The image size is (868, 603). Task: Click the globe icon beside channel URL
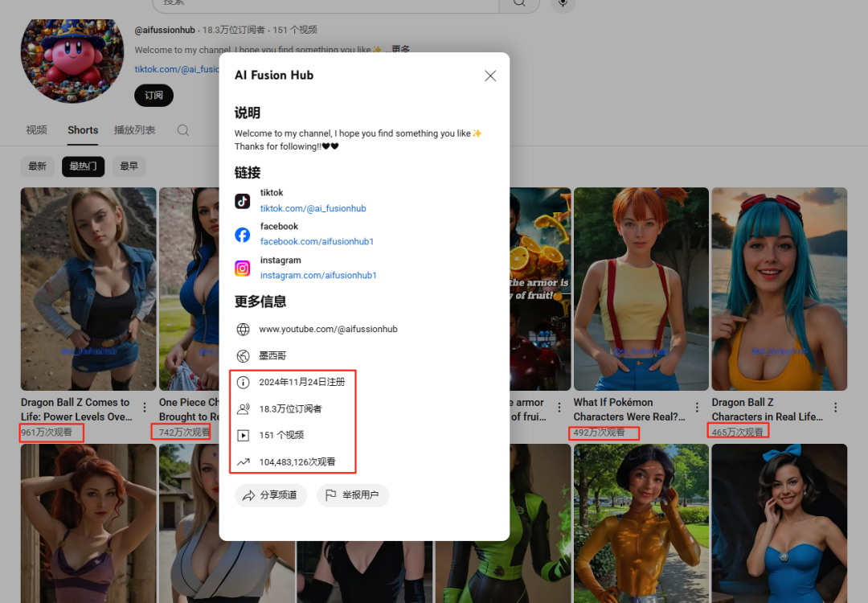(243, 330)
